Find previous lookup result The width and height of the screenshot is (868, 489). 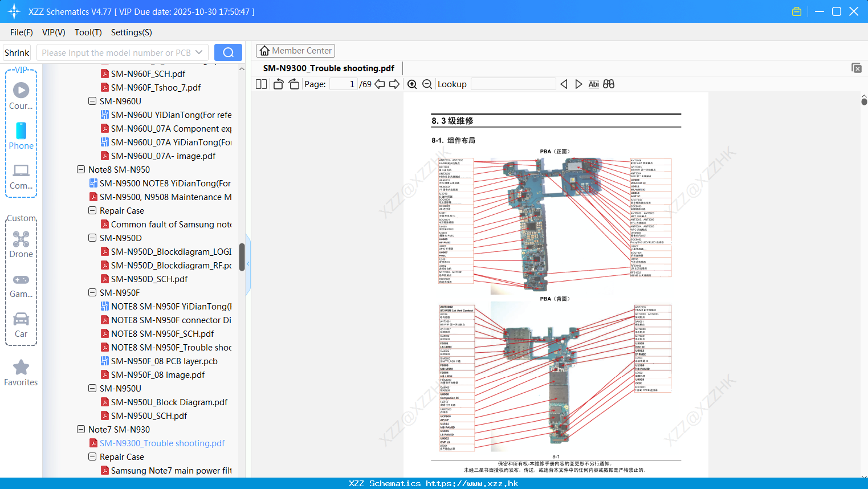pyautogui.click(x=564, y=84)
